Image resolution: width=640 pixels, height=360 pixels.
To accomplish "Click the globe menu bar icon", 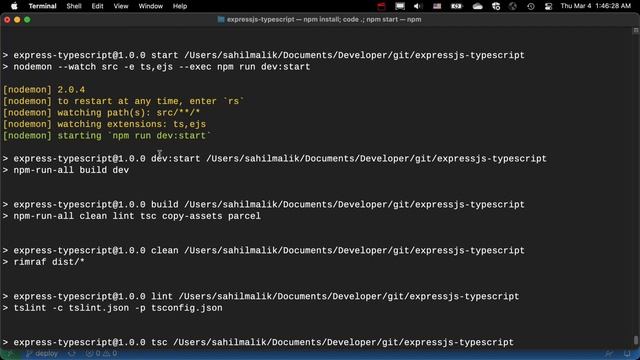I will [x=513, y=6].
